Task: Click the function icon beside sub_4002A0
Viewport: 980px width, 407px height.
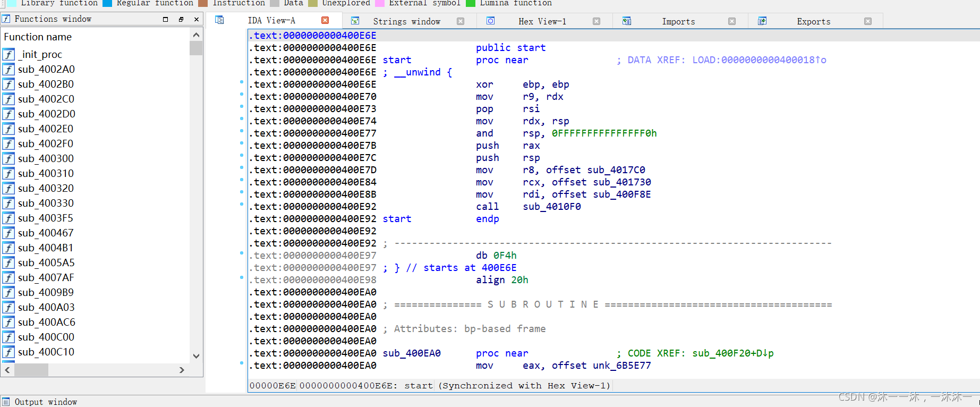Action: (8, 69)
